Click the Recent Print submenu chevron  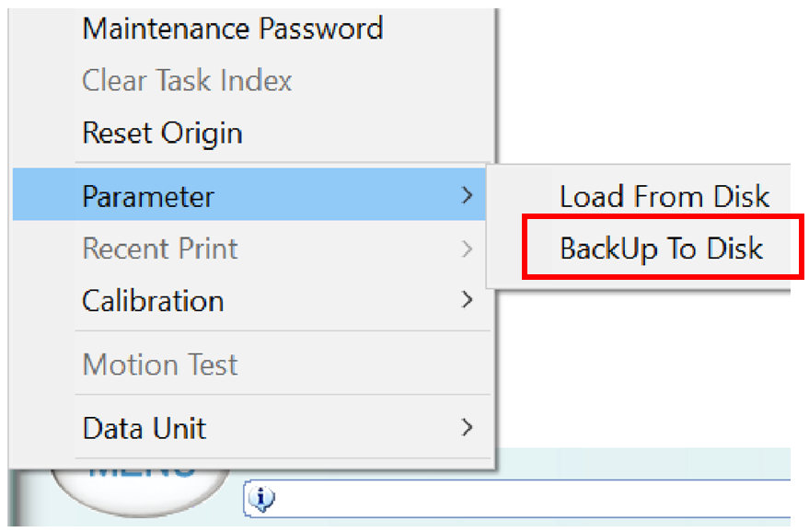tap(468, 249)
